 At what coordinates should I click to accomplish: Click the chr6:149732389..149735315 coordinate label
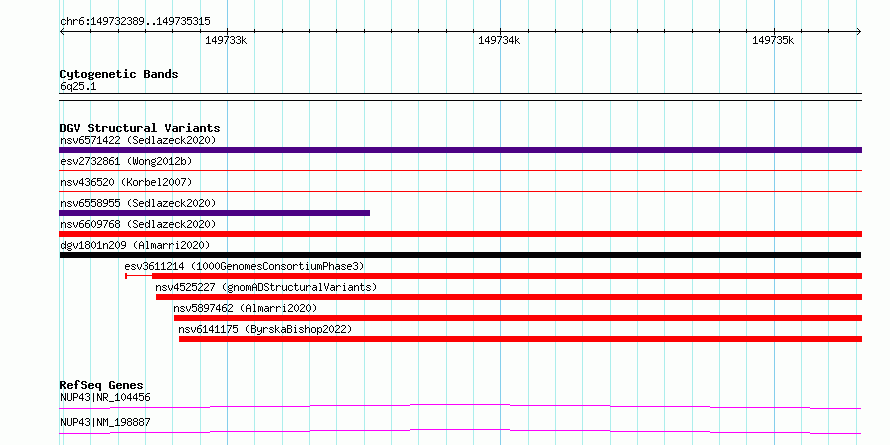tap(135, 22)
